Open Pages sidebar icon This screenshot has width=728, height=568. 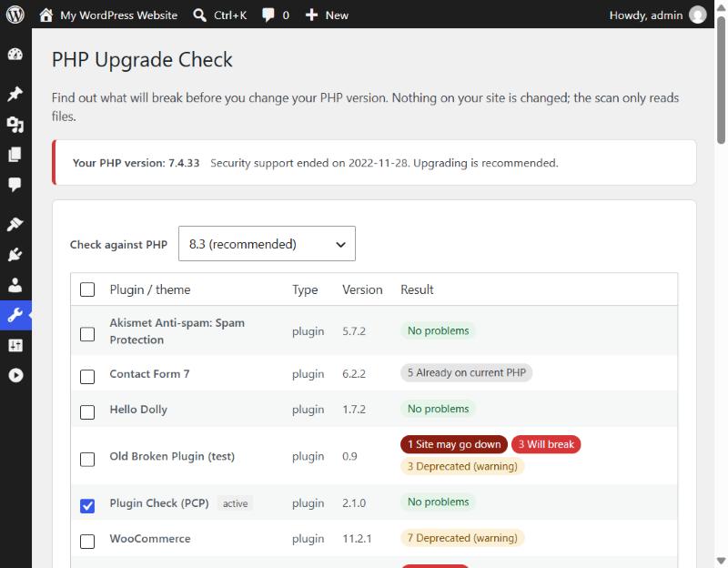click(x=15, y=154)
